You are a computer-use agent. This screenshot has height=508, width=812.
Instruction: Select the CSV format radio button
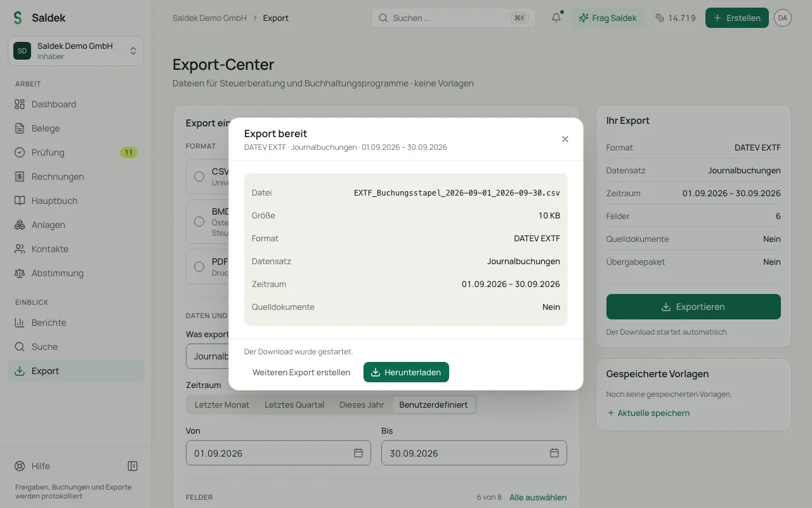(x=199, y=177)
